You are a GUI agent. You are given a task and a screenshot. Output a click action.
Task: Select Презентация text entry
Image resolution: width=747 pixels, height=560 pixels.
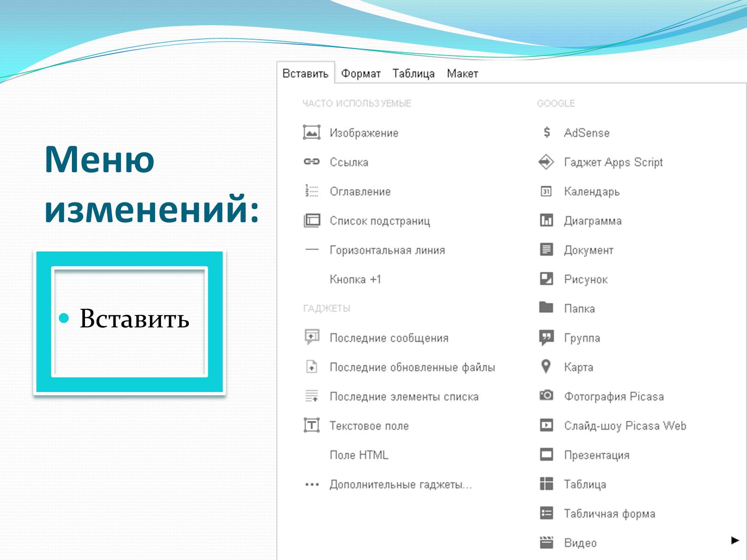point(597,455)
